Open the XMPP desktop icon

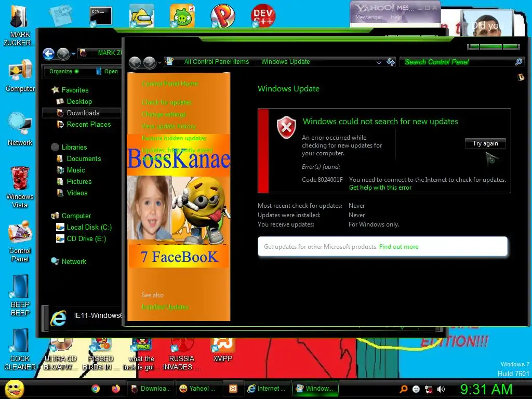[222, 350]
